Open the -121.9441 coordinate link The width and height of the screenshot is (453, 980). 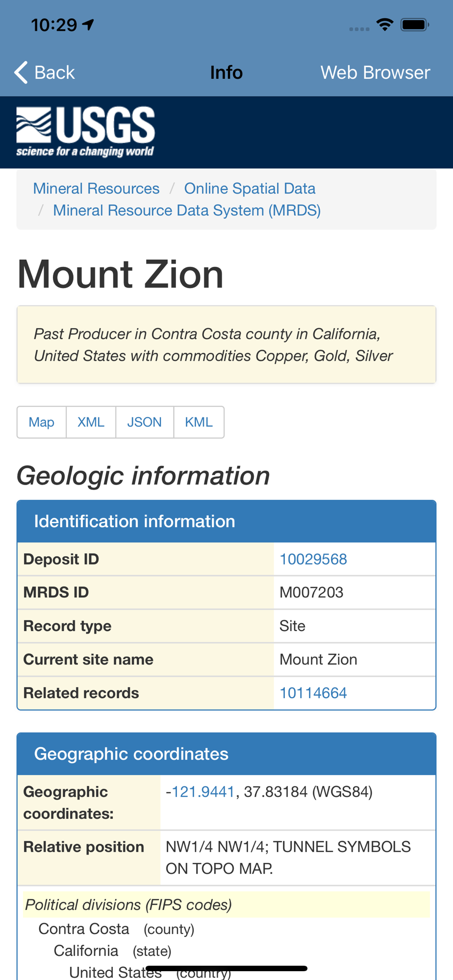coord(203,792)
